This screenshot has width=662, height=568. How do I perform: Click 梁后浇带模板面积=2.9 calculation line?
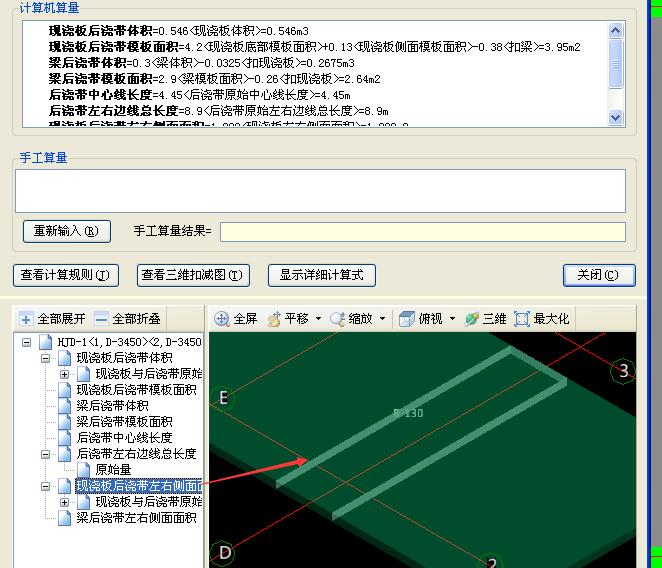[x=214, y=79]
